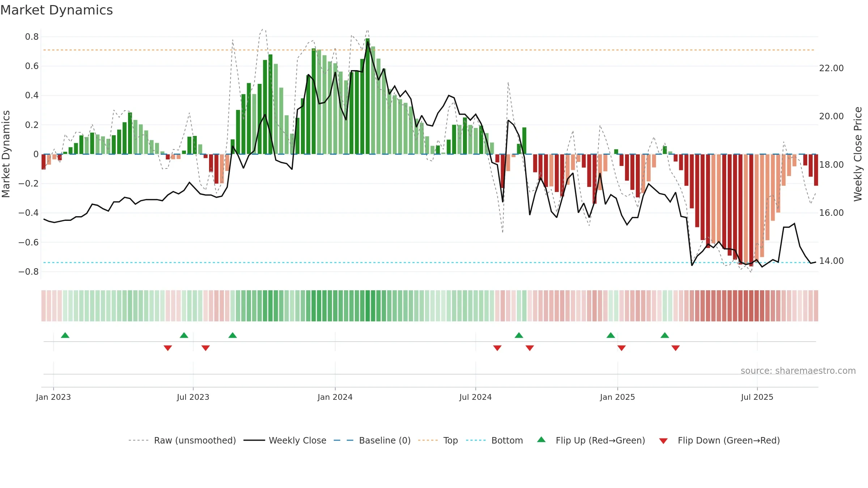Click the red flip-down marker in late May 2023

coord(168,348)
